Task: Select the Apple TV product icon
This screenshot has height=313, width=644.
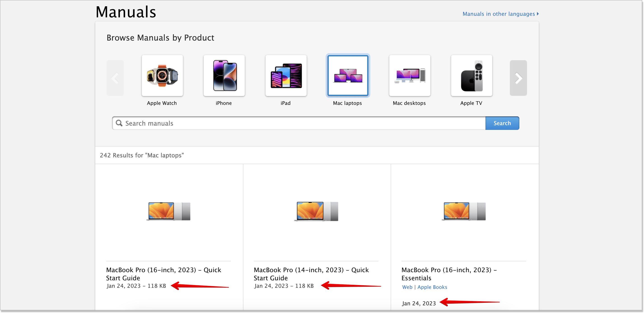Action: pyautogui.click(x=471, y=75)
